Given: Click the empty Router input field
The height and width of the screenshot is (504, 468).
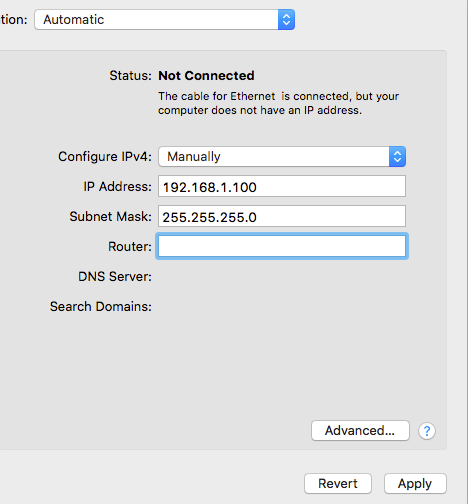Looking at the screenshot, I should 282,246.
